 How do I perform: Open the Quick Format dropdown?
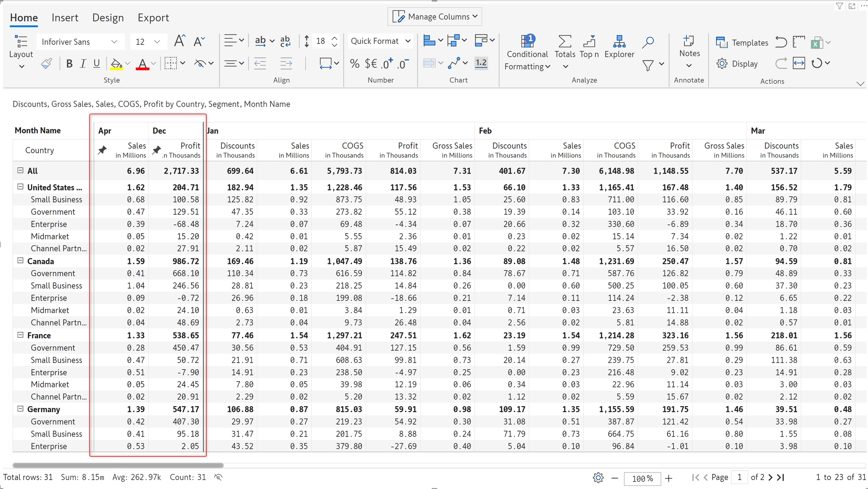(380, 41)
